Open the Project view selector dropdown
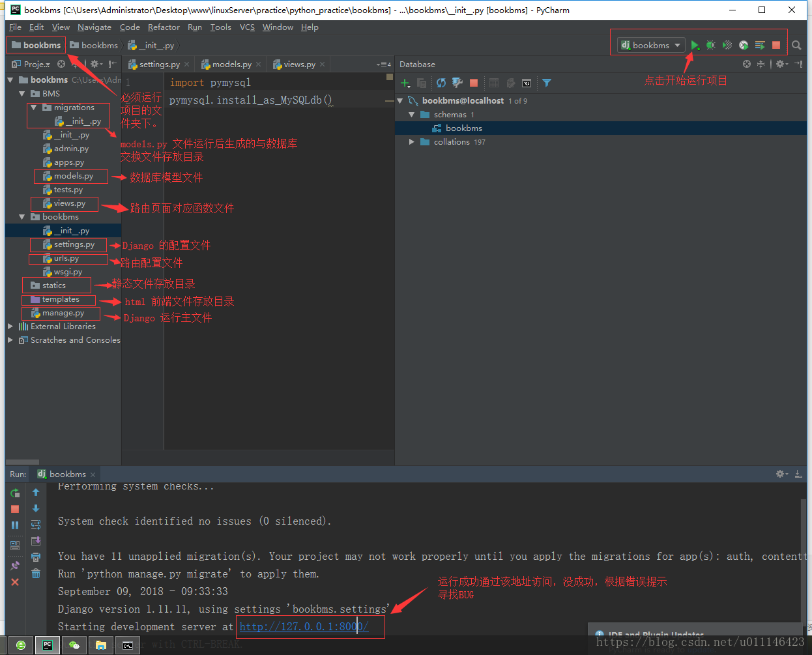The width and height of the screenshot is (812, 655). pyautogui.click(x=31, y=64)
